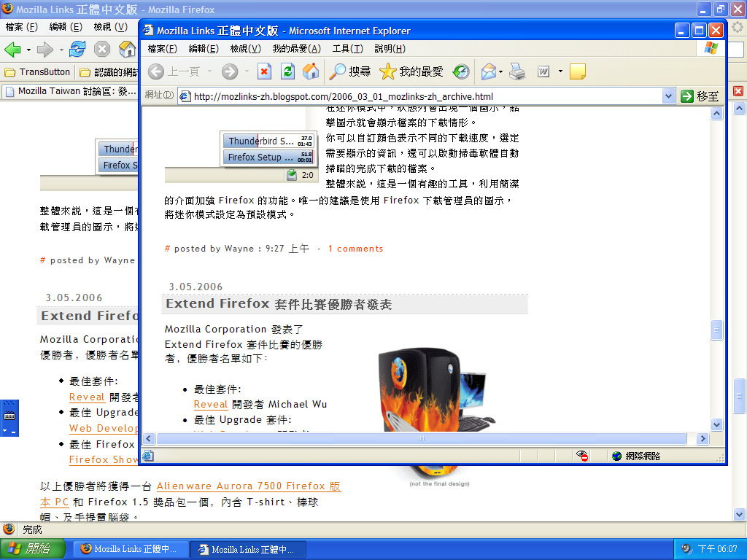Viewport: 747px width, 560px height.
Task: Open the Edit button dropdown arrow in IE
Action: [560, 72]
